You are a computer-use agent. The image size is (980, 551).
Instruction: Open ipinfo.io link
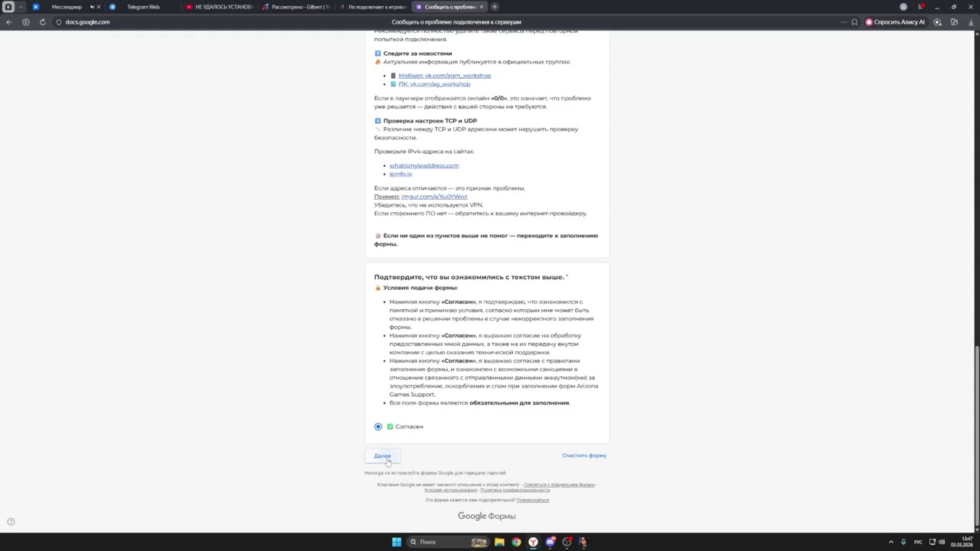point(400,174)
